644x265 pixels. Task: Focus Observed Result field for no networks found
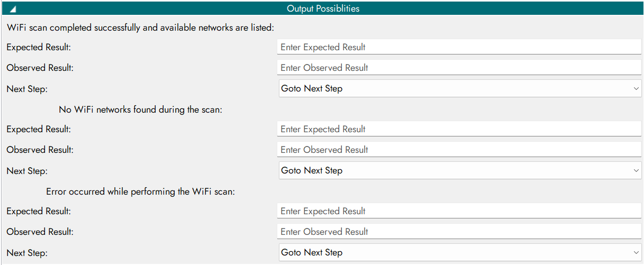(459, 150)
